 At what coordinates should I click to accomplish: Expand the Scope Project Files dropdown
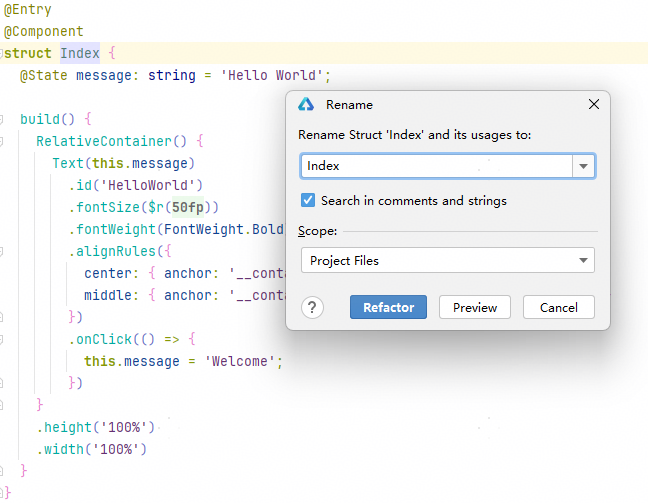583,261
